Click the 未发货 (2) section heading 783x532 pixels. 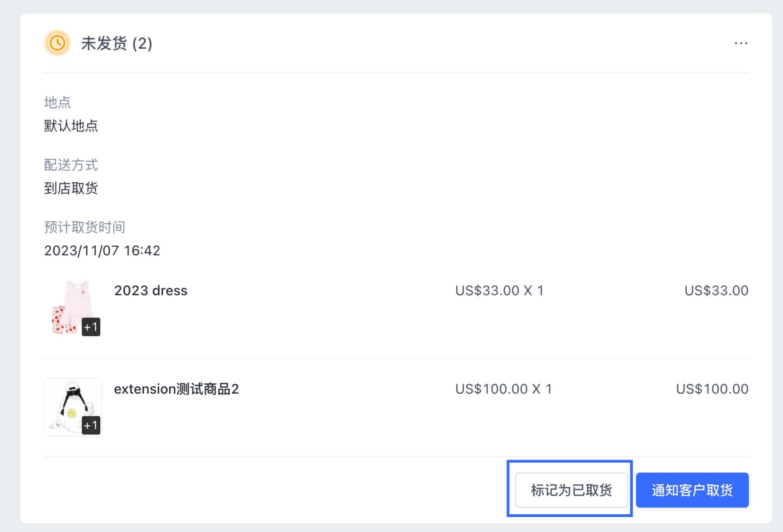point(117,43)
